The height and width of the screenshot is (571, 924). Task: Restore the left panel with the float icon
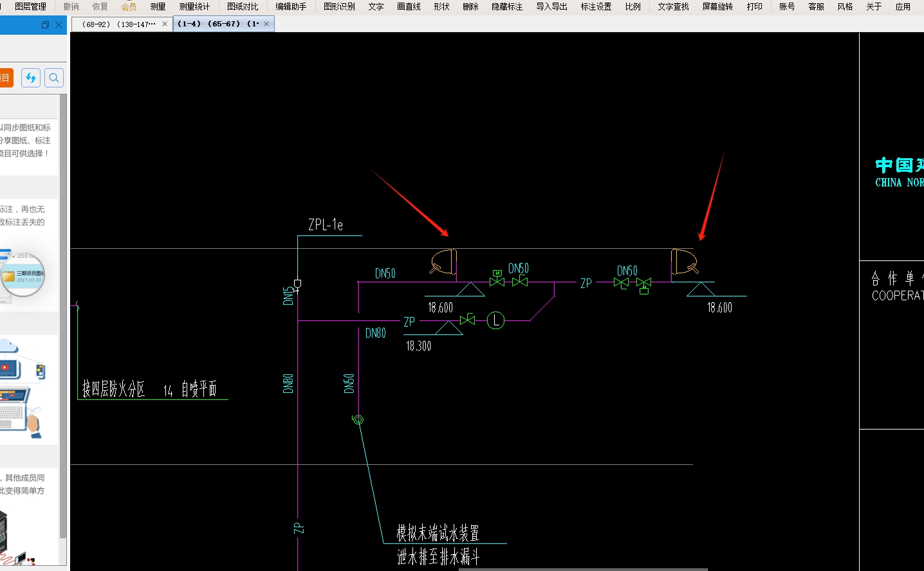pyautogui.click(x=45, y=25)
